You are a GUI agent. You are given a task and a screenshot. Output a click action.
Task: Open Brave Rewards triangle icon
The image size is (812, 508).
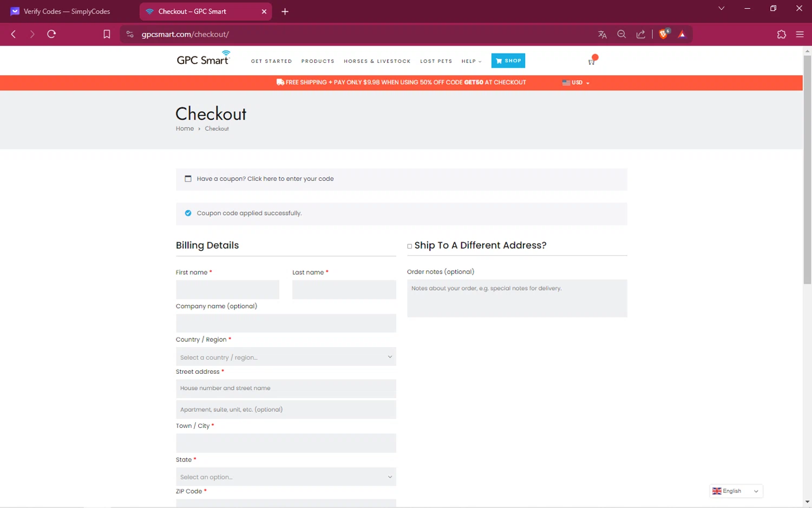(682, 34)
